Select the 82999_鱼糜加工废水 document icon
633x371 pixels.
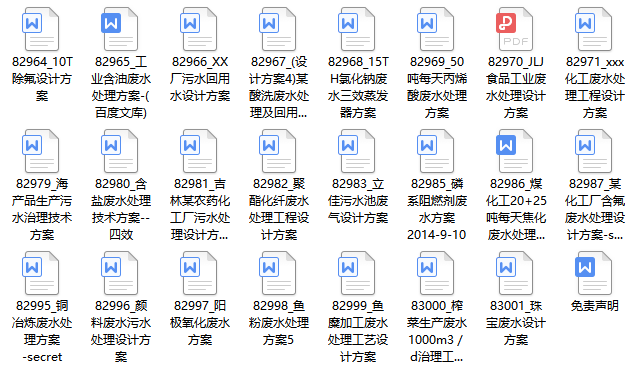tap(357, 273)
